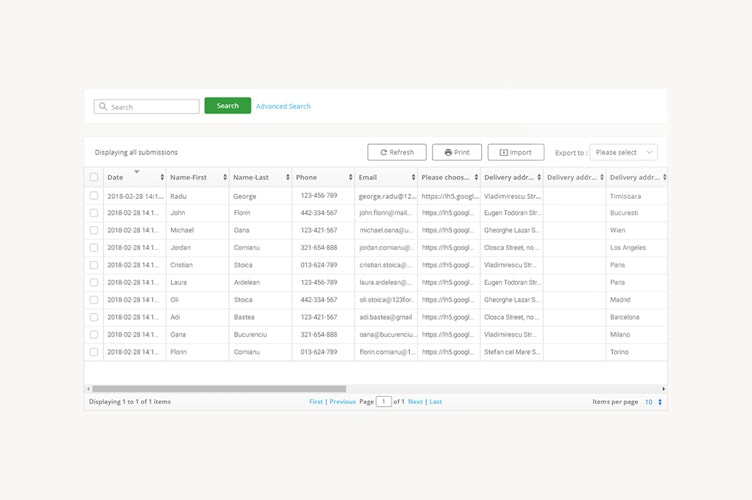The height and width of the screenshot is (500, 752).
Task: Click the left arrow of horizontal scrollbar
Action: [88, 389]
